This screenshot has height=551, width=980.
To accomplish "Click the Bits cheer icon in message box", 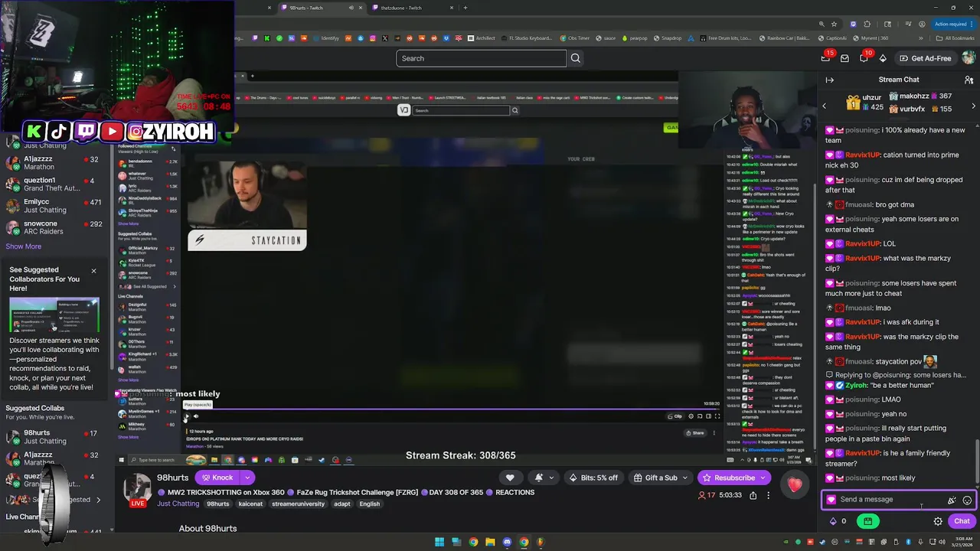I will pyautogui.click(x=952, y=500).
